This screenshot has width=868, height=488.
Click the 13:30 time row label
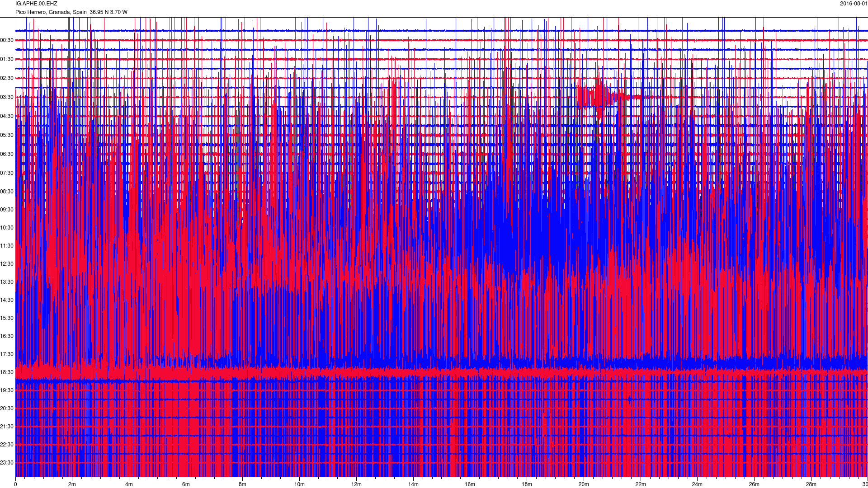coord(7,282)
